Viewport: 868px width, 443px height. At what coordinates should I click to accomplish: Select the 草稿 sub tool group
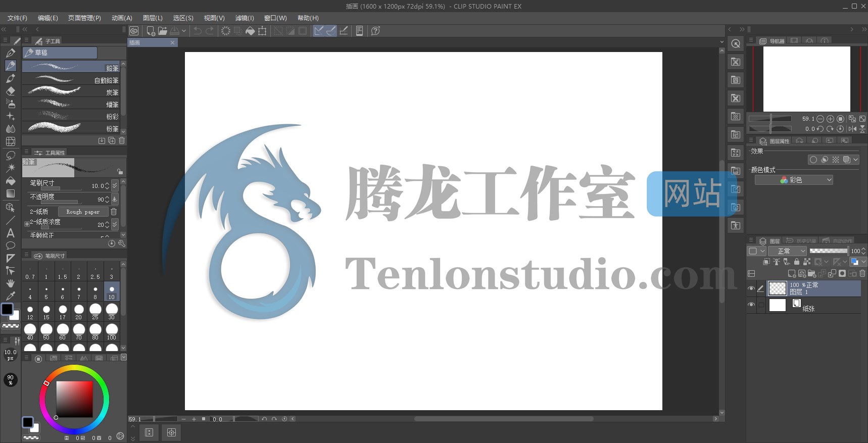60,53
